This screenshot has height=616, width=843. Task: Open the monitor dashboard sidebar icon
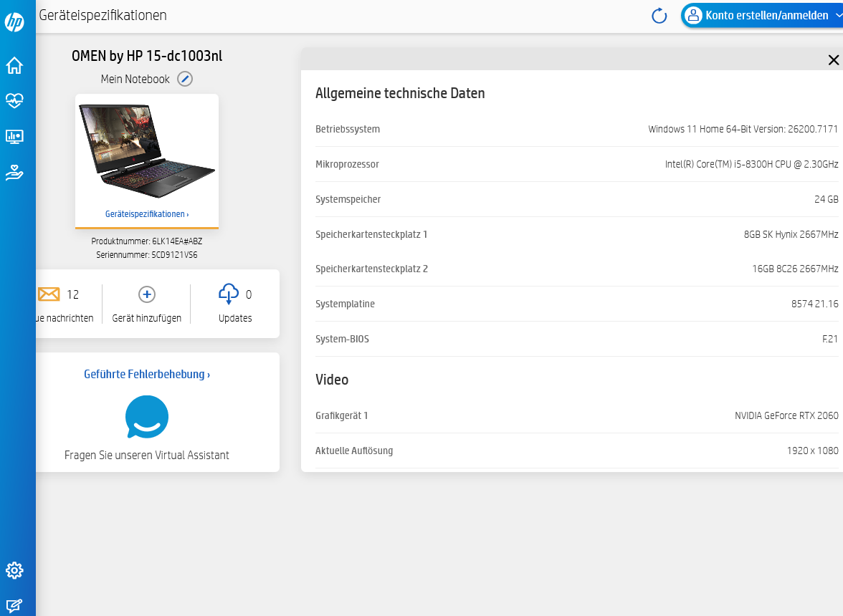pyautogui.click(x=14, y=136)
